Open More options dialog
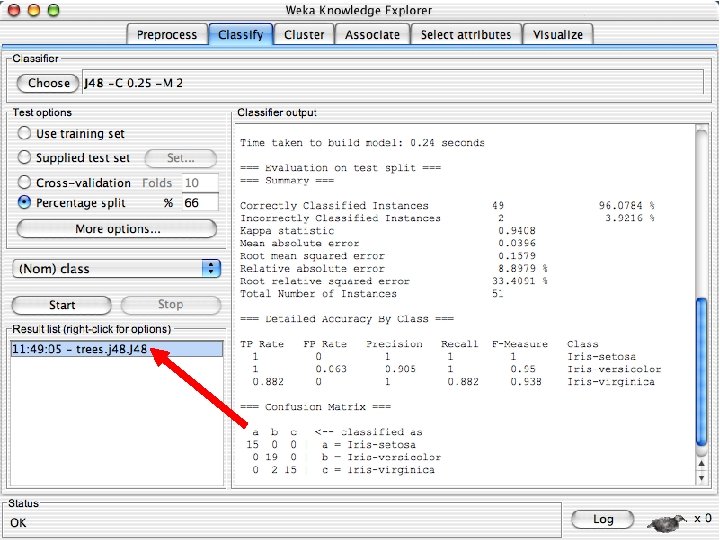Image resolution: width=720 pixels, height=540 pixels. click(x=117, y=229)
